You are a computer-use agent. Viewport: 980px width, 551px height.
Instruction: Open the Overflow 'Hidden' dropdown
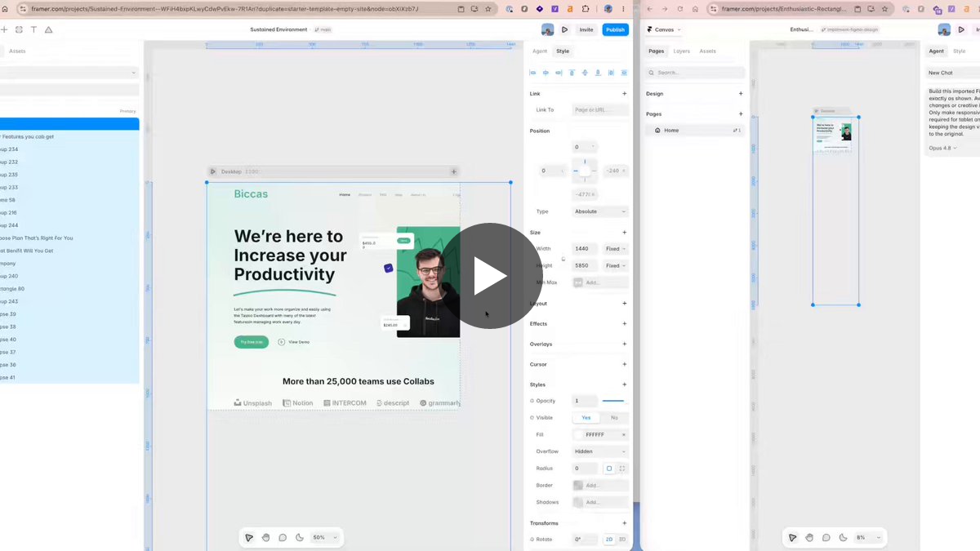coord(600,451)
